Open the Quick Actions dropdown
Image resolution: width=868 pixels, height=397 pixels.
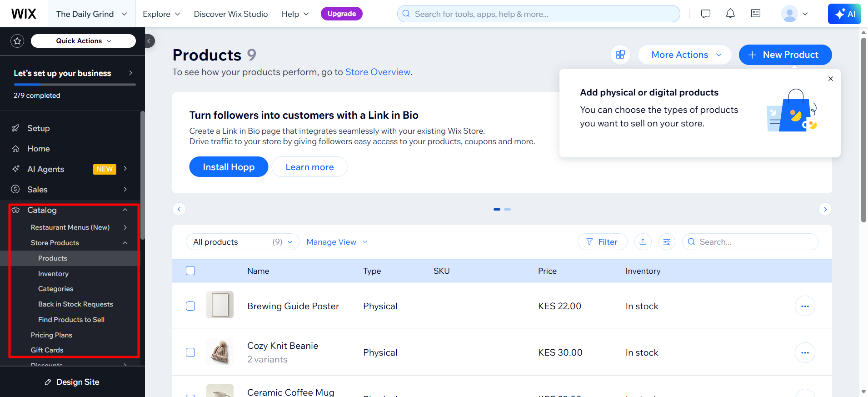[83, 41]
